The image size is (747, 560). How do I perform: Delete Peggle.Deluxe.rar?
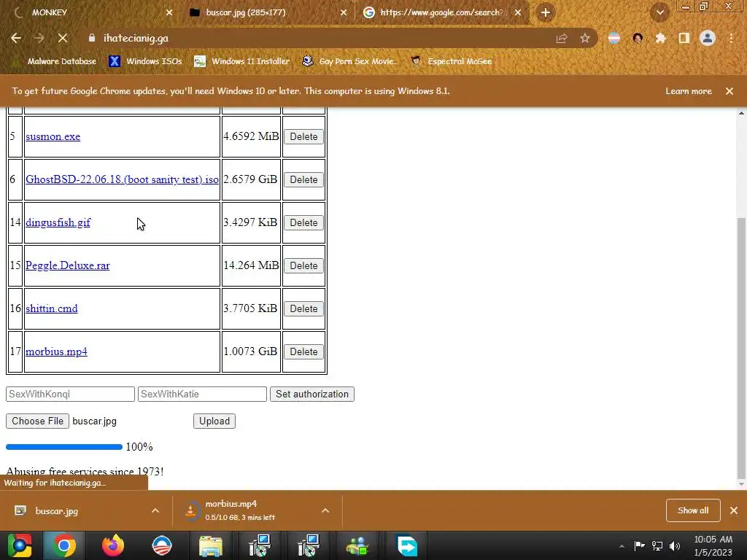click(x=304, y=265)
